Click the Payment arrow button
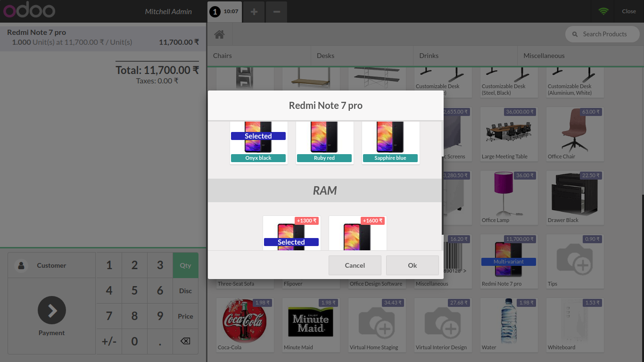 point(52,310)
